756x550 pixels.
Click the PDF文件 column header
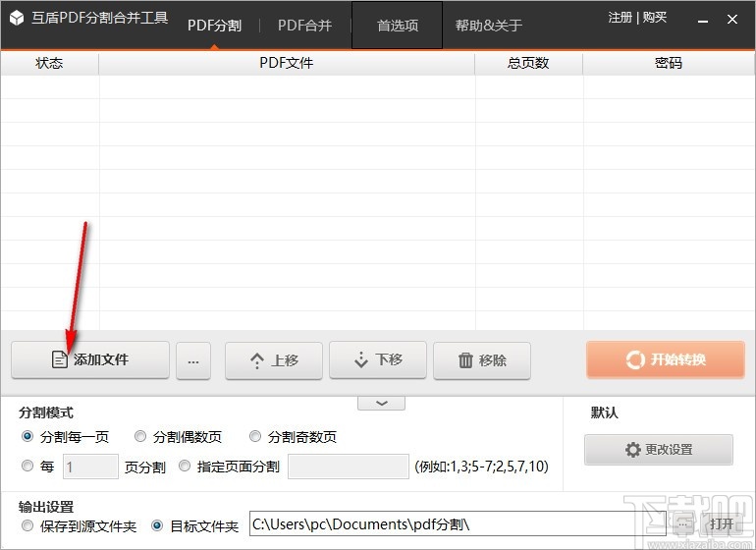pyautogui.click(x=287, y=63)
